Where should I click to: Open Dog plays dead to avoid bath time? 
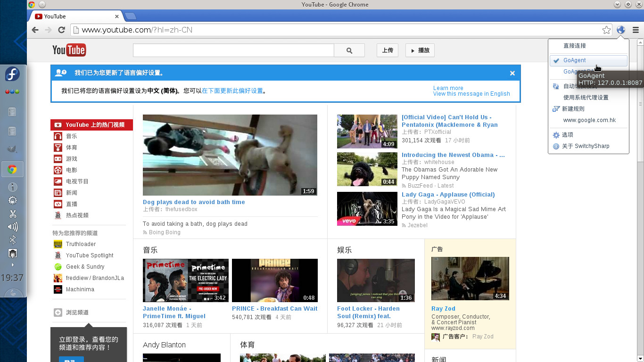[194, 202]
